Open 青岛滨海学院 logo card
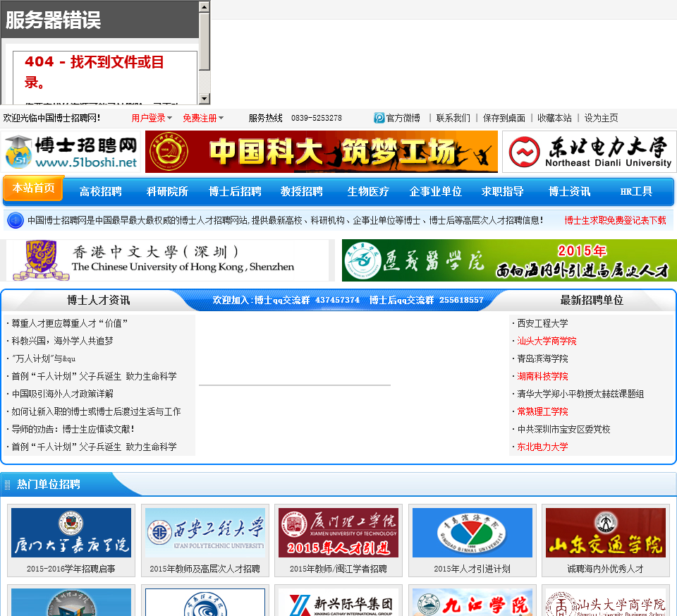677x616 pixels. click(472, 533)
